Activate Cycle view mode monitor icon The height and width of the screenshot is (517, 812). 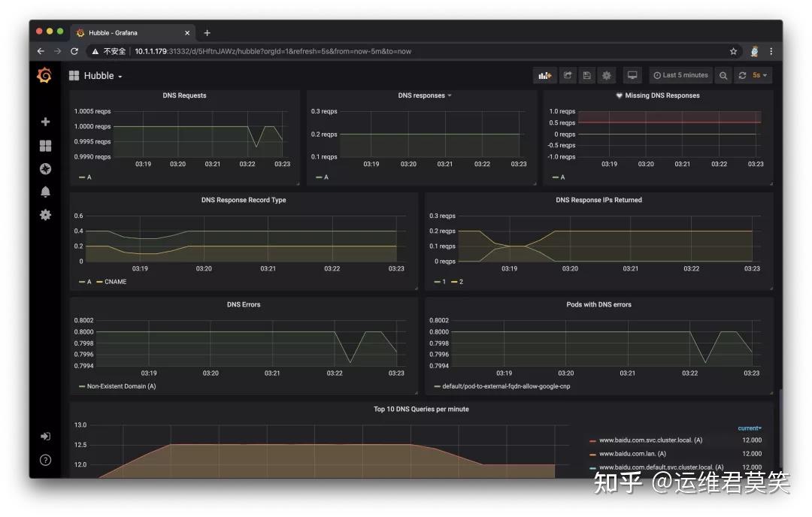(x=632, y=75)
